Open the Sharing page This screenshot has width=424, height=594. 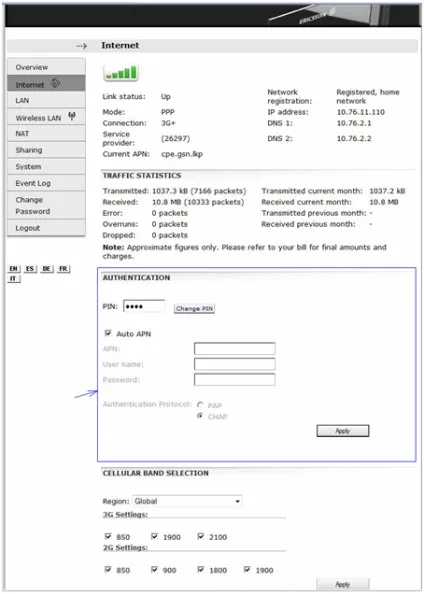(46, 150)
